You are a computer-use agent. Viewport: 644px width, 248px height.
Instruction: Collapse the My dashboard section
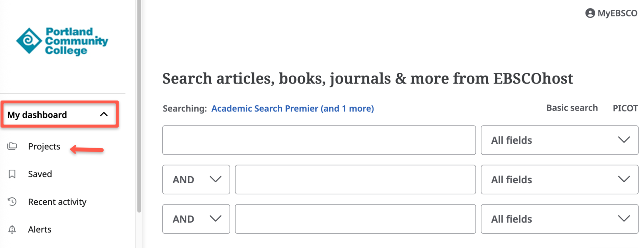tap(104, 114)
